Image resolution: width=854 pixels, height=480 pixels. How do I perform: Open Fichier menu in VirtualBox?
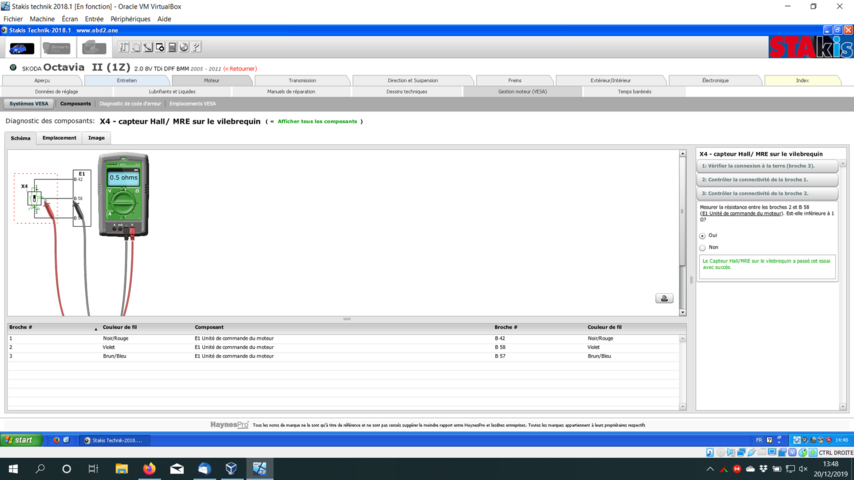13,19
